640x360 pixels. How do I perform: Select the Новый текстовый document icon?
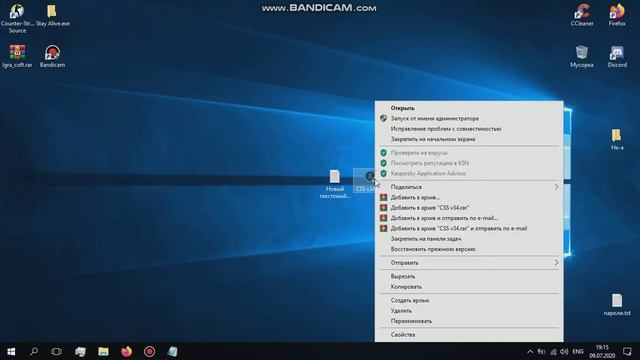pos(335,184)
